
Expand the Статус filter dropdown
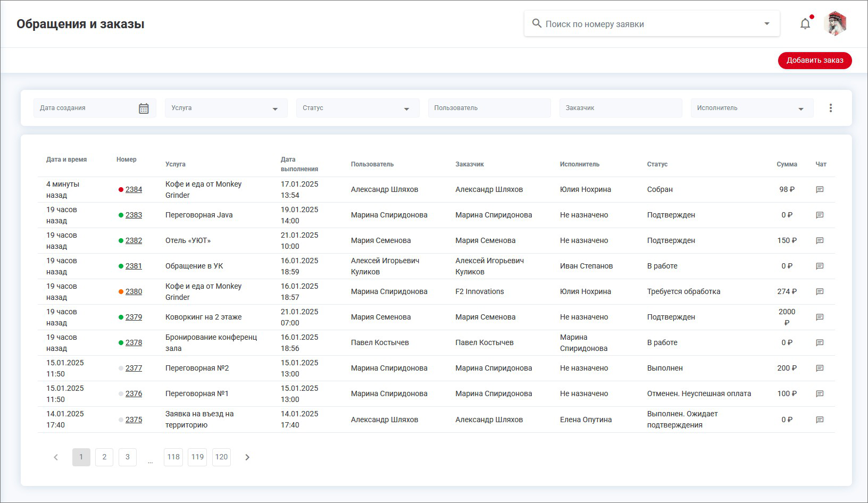point(406,109)
